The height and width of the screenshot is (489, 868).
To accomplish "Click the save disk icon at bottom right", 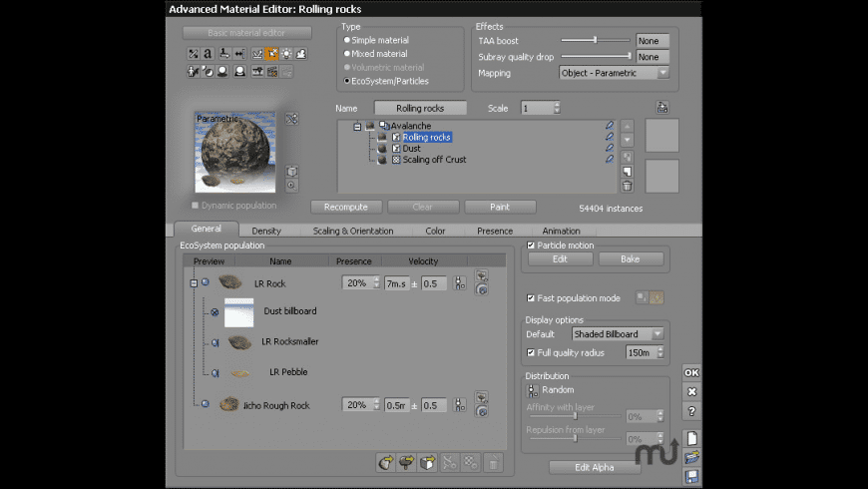I will 691,476.
